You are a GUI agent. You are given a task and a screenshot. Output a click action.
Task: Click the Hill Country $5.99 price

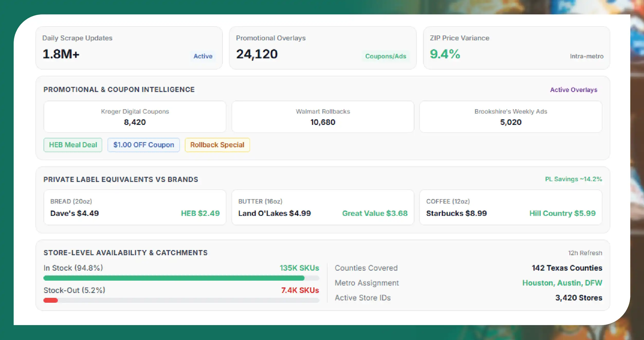[x=563, y=213]
